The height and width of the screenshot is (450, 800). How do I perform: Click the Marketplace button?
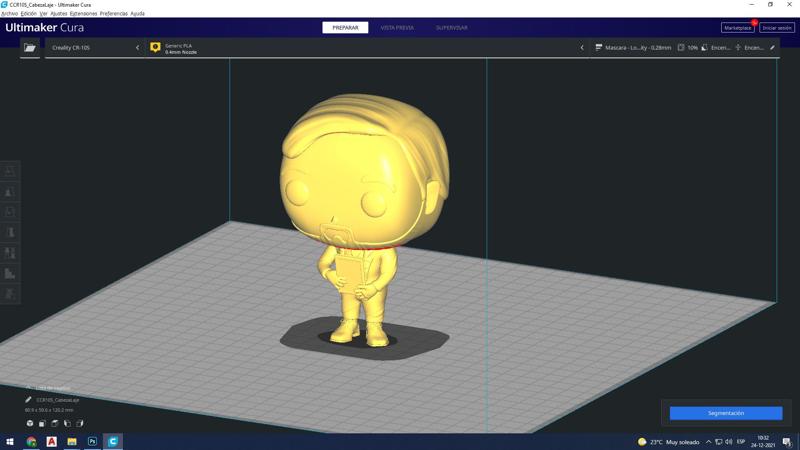point(738,28)
